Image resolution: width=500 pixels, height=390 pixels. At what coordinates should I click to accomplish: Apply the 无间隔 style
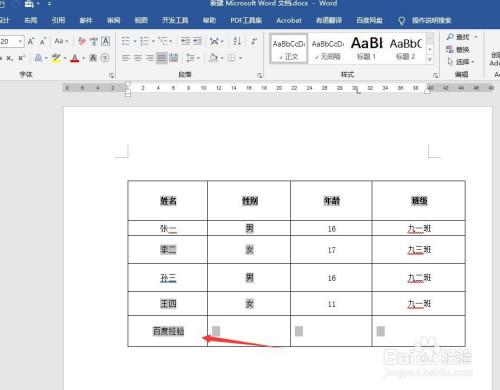click(x=328, y=49)
